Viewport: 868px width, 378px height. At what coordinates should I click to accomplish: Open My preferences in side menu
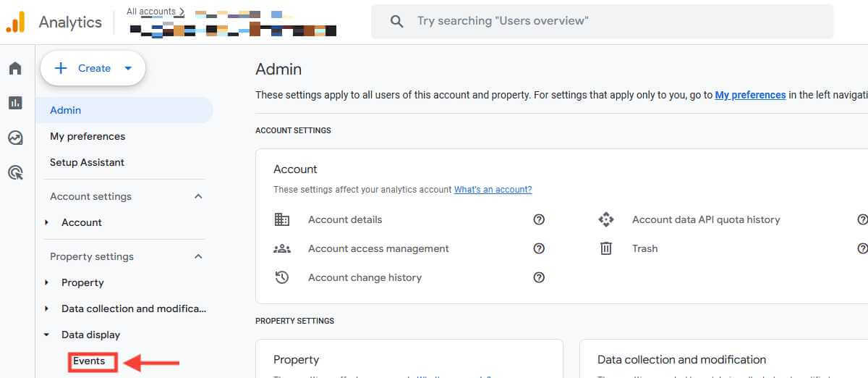(x=88, y=136)
